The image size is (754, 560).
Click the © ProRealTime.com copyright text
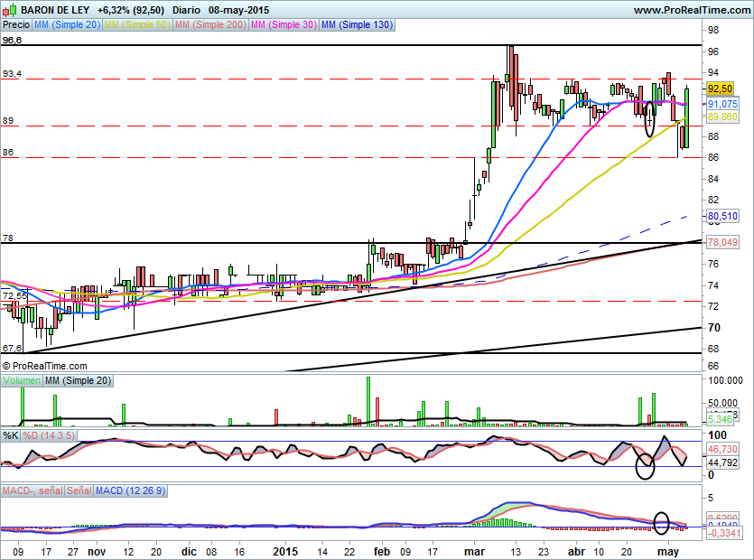(x=45, y=366)
